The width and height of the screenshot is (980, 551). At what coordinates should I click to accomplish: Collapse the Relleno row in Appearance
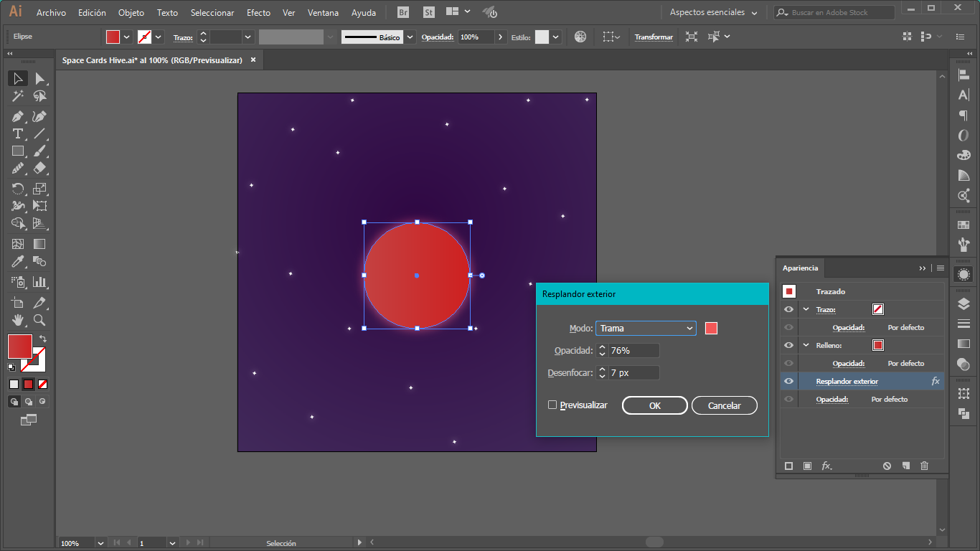click(x=806, y=345)
